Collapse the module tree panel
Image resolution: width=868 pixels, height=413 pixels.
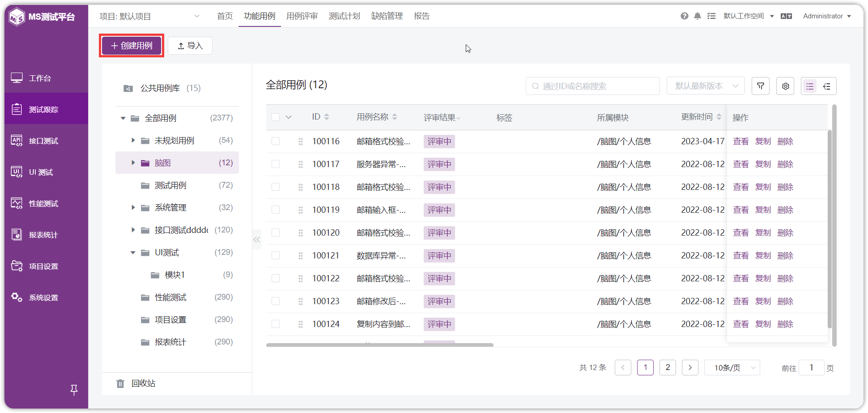257,240
